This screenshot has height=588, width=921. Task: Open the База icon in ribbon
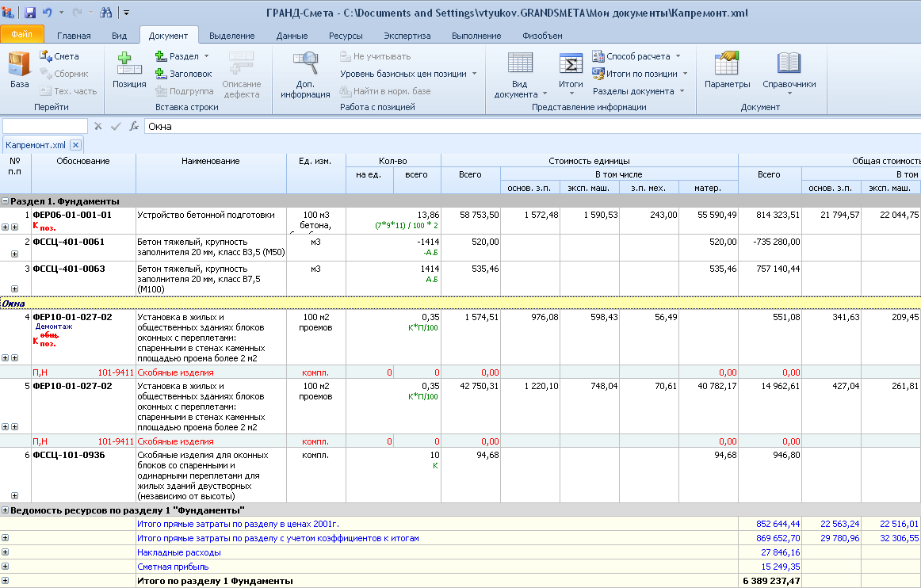coord(19,69)
